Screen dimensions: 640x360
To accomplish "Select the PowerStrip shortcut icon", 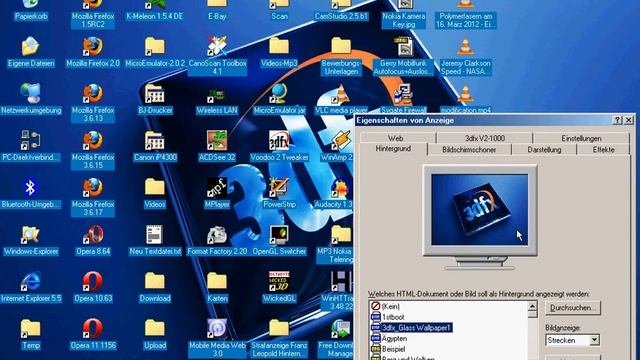I will (x=279, y=193).
